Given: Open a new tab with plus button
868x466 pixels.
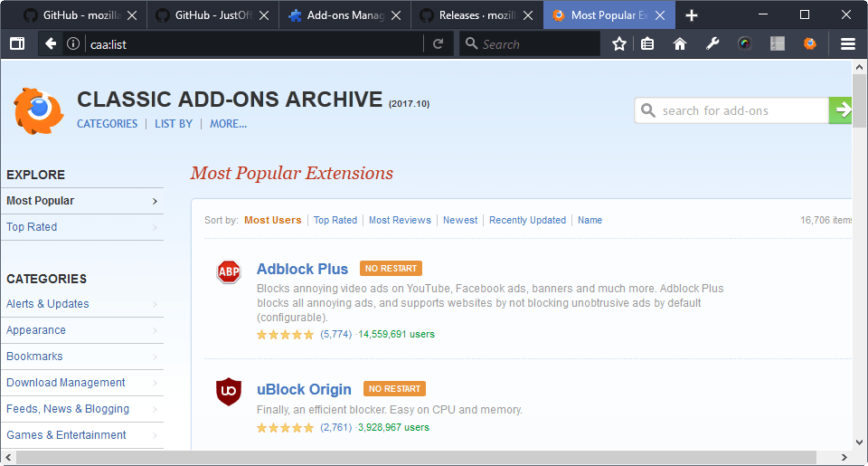Looking at the screenshot, I should click(x=692, y=15).
